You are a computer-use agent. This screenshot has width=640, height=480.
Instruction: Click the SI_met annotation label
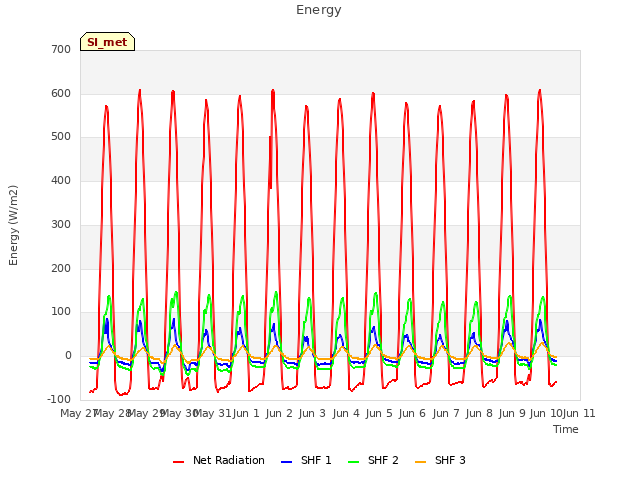click(x=107, y=42)
